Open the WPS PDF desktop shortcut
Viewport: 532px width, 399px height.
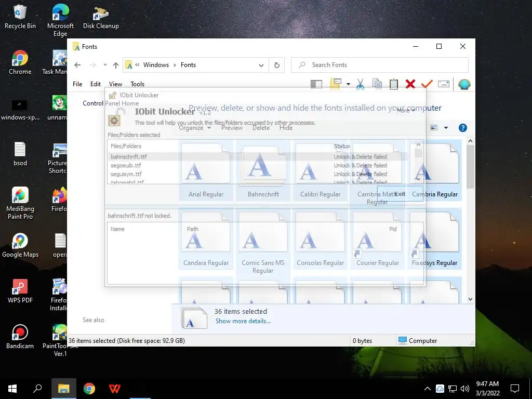20,291
